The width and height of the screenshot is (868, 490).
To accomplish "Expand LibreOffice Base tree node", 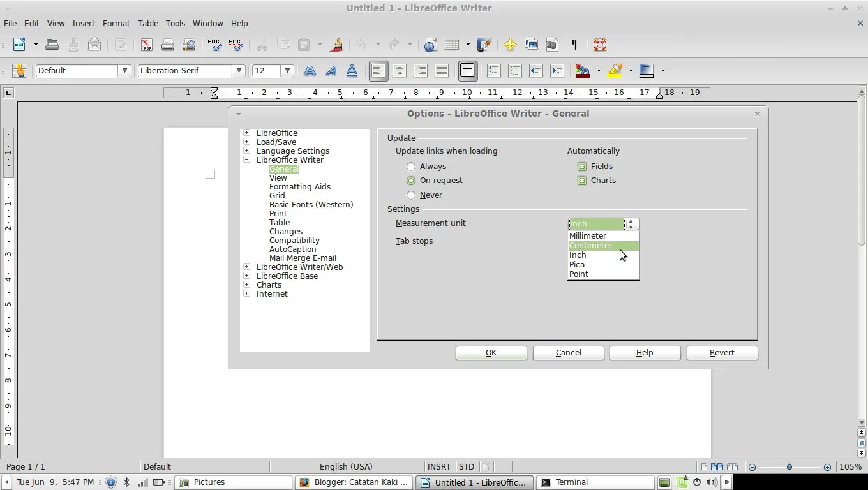I will coord(246,276).
